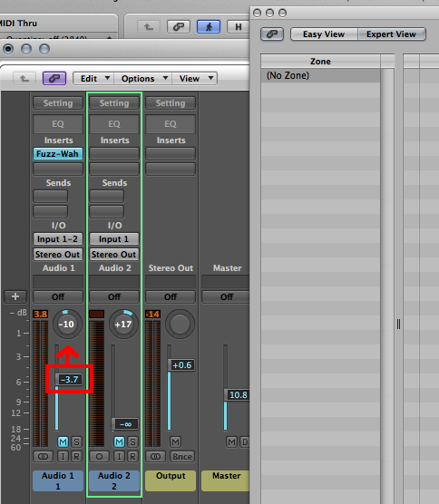The height and width of the screenshot is (504, 439).
Task: Click first empty send slot on Audio 1
Action: pyautogui.click(x=51, y=196)
